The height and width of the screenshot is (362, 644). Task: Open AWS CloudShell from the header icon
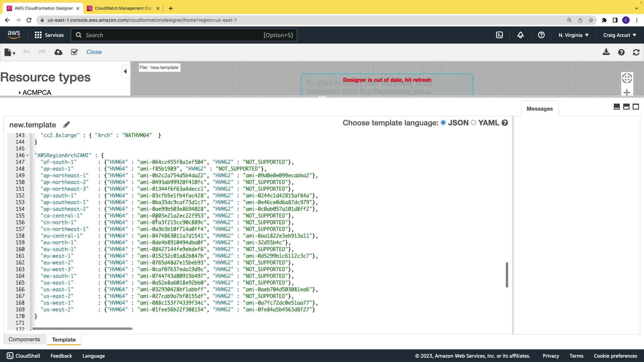(x=499, y=35)
